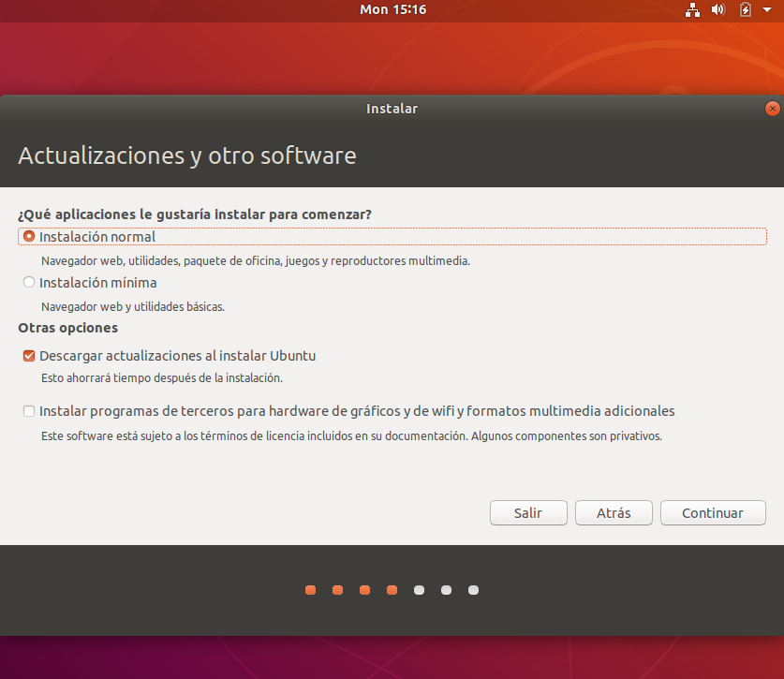Click the Salir button

[x=528, y=513]
